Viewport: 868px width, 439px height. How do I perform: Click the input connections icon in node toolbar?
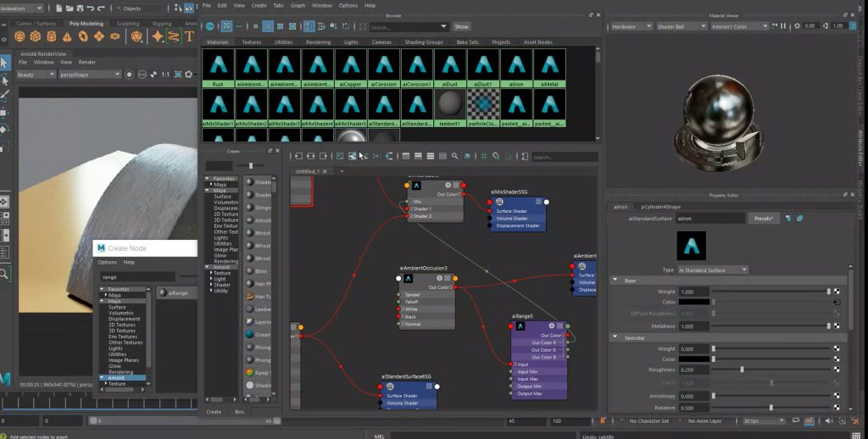[298, 157]
